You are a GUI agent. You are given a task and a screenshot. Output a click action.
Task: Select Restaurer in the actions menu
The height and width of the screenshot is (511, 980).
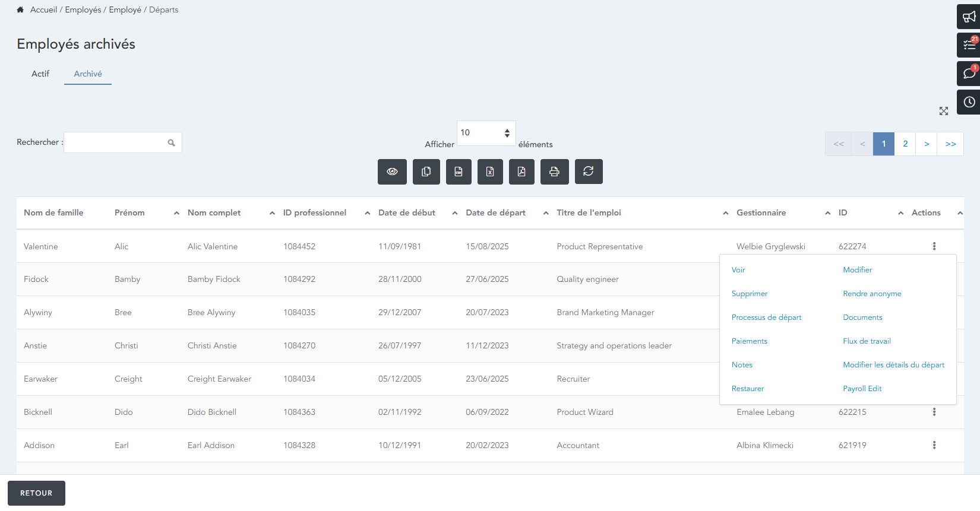[x=747, y=389]
